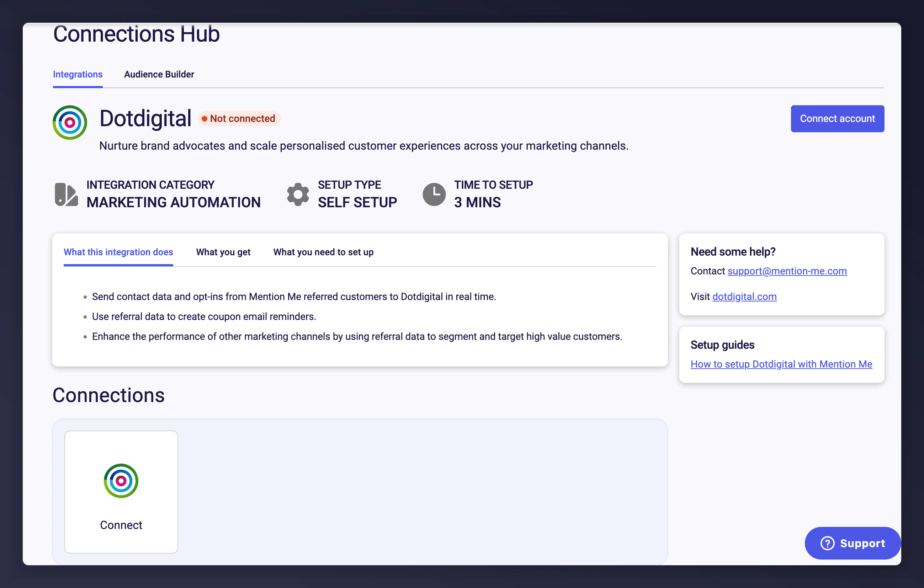Click the Connect account button

[x=837, y=119]
